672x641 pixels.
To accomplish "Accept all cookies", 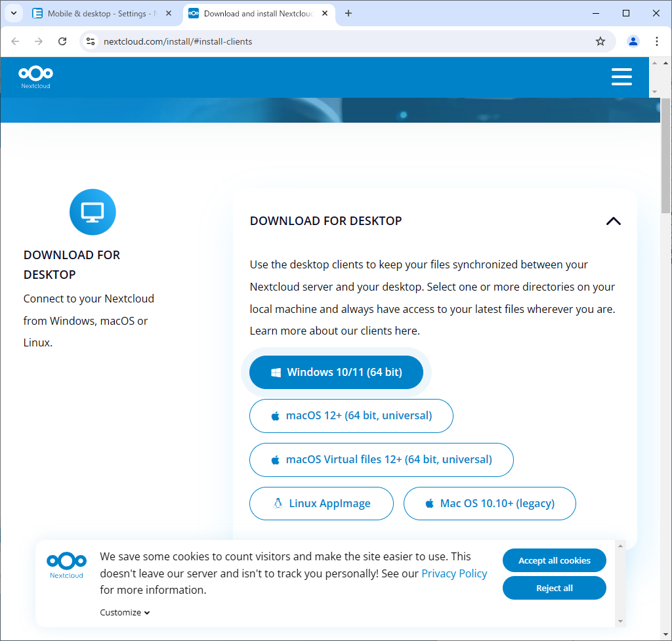I will (x=554, y=560).
